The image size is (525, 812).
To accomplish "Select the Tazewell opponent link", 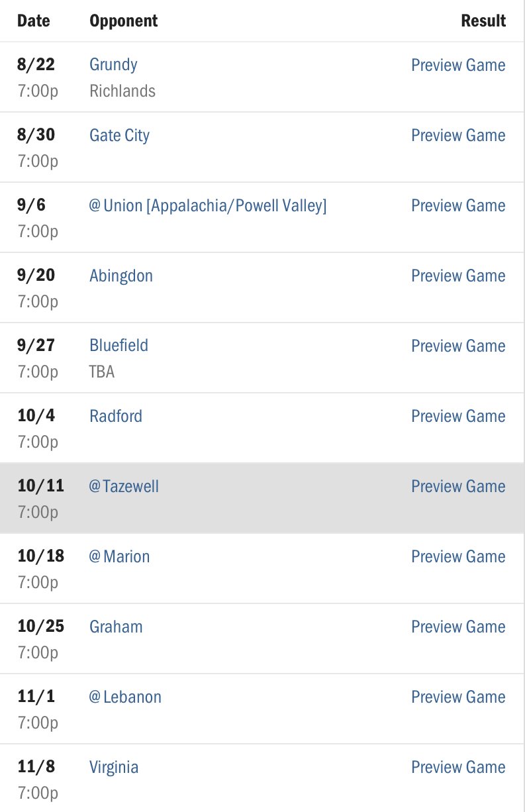I will (124, 486).
